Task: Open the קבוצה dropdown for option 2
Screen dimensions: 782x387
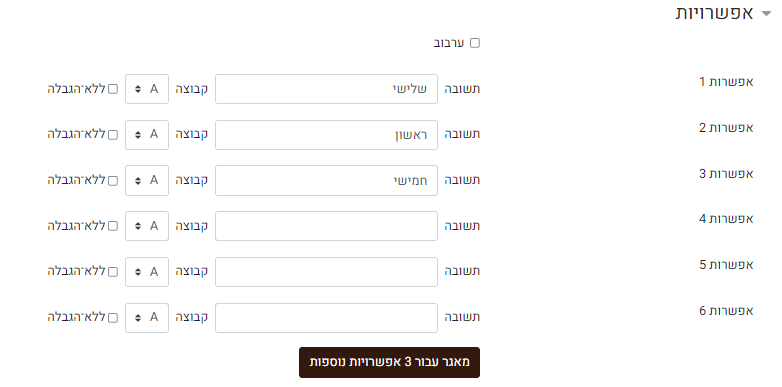Action: click(147, 135)
